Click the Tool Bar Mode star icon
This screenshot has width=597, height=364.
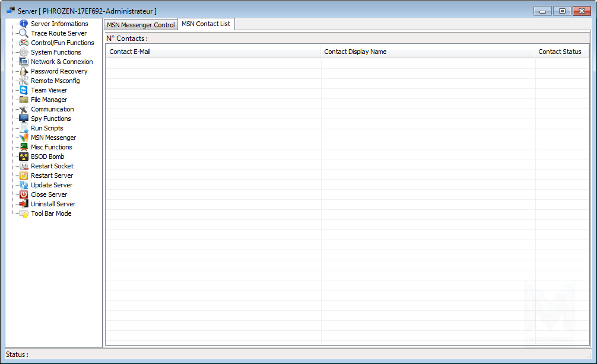24,213
